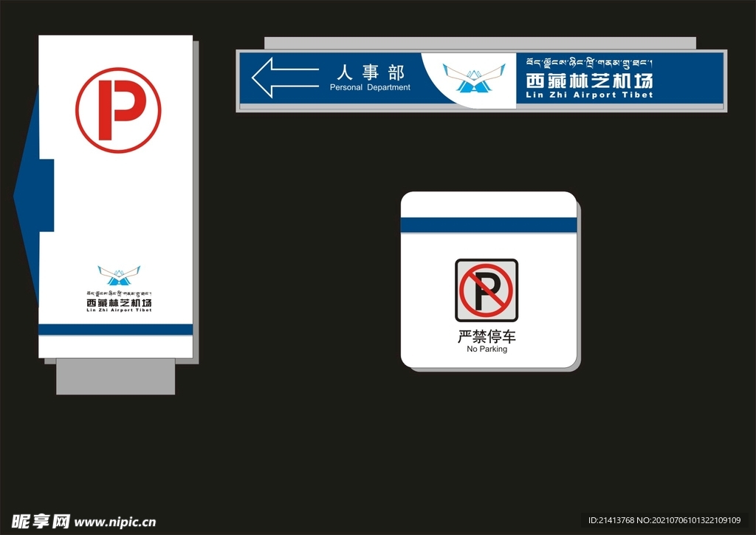Click the blue stripe on parking totem
The width and height of the screenshot is (756, 535).
[x=116, y=330]
